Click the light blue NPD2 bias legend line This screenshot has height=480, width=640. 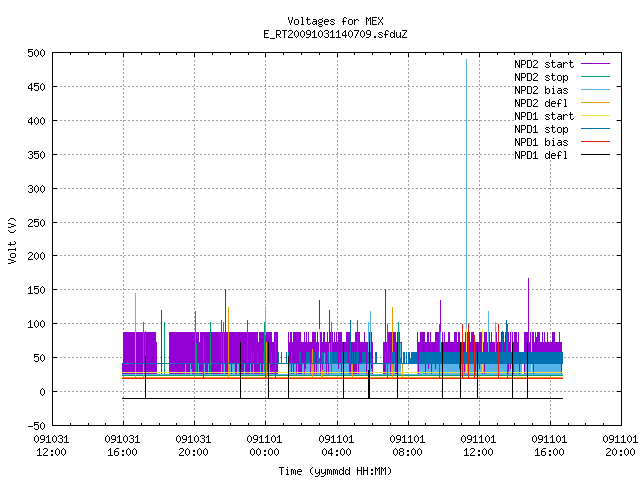click(x=595, y=89)
